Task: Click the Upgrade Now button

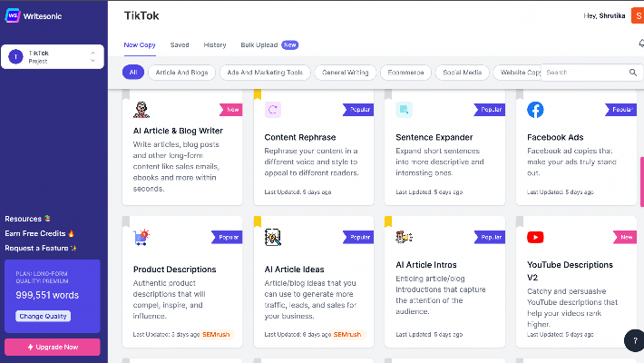Action: click(x=53, y=347)
